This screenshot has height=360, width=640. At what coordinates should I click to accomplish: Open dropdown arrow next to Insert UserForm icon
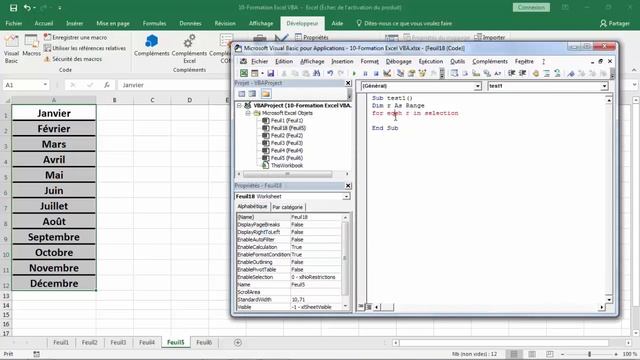coord(262,73)
